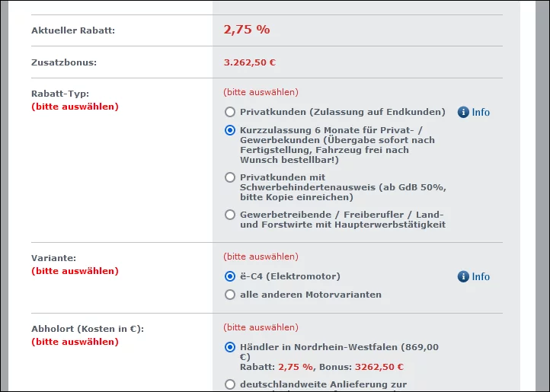Click the Zusatzbonus amount 3.262,50 €

(x=250, y=62)
